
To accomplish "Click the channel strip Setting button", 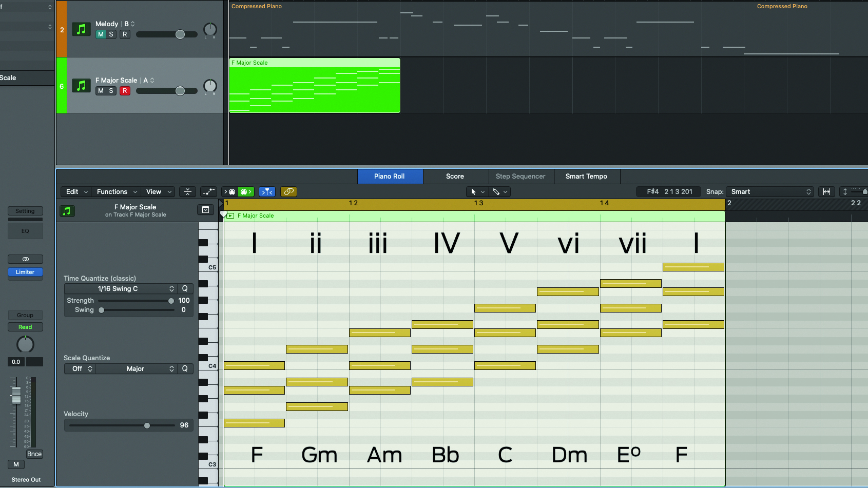I will click(x=25, y=211).
